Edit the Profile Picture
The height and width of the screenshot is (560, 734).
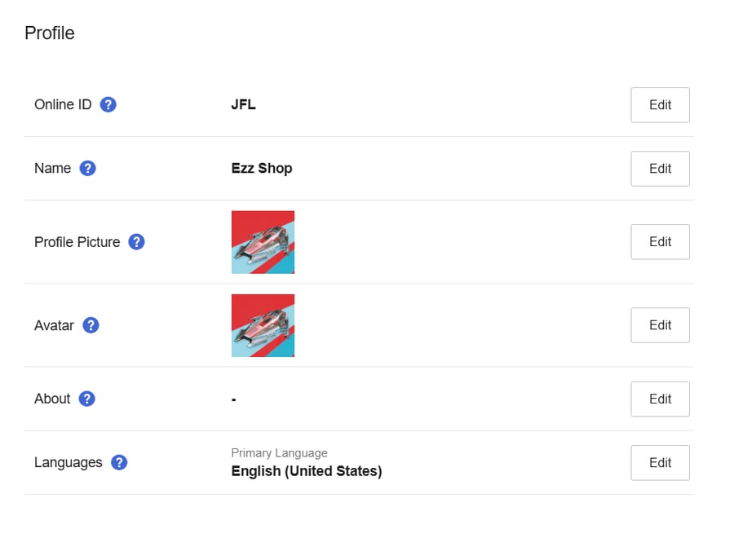pyautogui.click(x=660, y=242)
